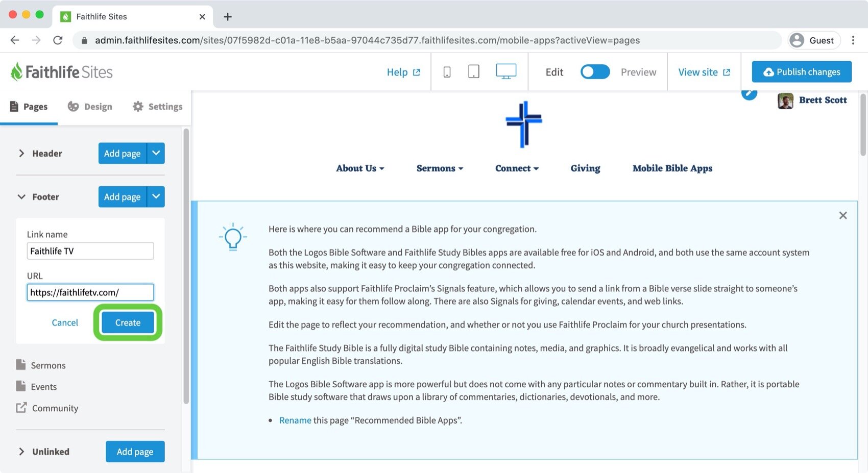Open the Mobile Bible Apps navigation item
This screenshot has height=473, width=868.
click(672, 168)
